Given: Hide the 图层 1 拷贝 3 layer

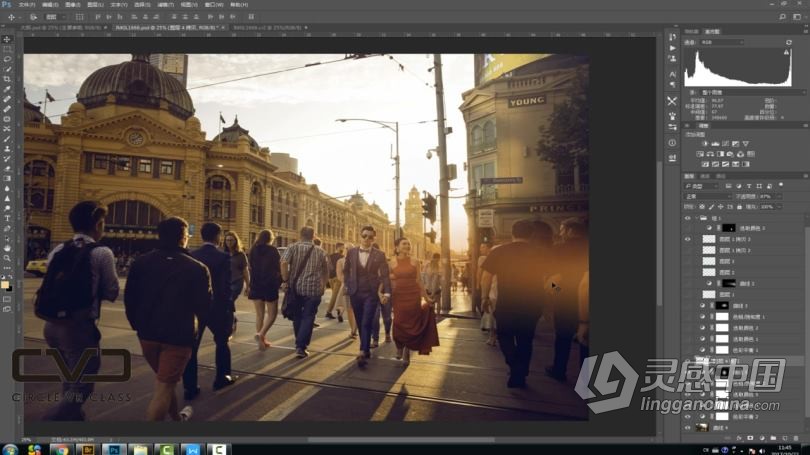Looking at the screenshot, I should [688, 239].
